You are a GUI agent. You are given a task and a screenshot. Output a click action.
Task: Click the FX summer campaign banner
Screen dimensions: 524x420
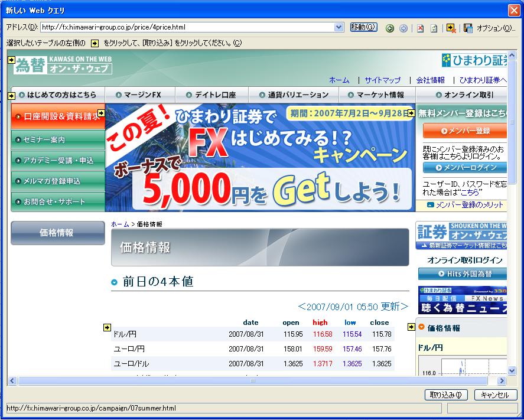click(x=260, y=157)
